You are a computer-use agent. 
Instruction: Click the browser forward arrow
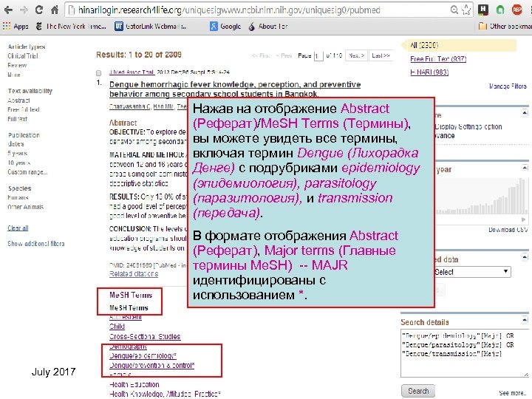pyautogui.click(x=24, y=10)
